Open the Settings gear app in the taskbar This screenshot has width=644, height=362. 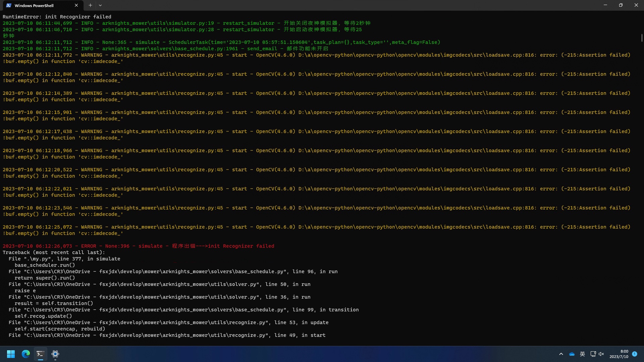(55, 354)
